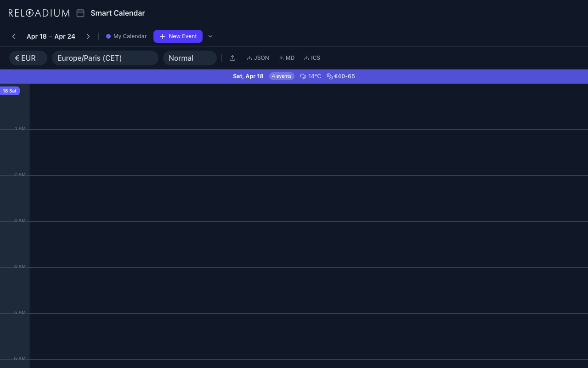Go to the next week with the right arrow
This screenshot has width=588, height=368.
pyautogui.click(x=88, y=36)
